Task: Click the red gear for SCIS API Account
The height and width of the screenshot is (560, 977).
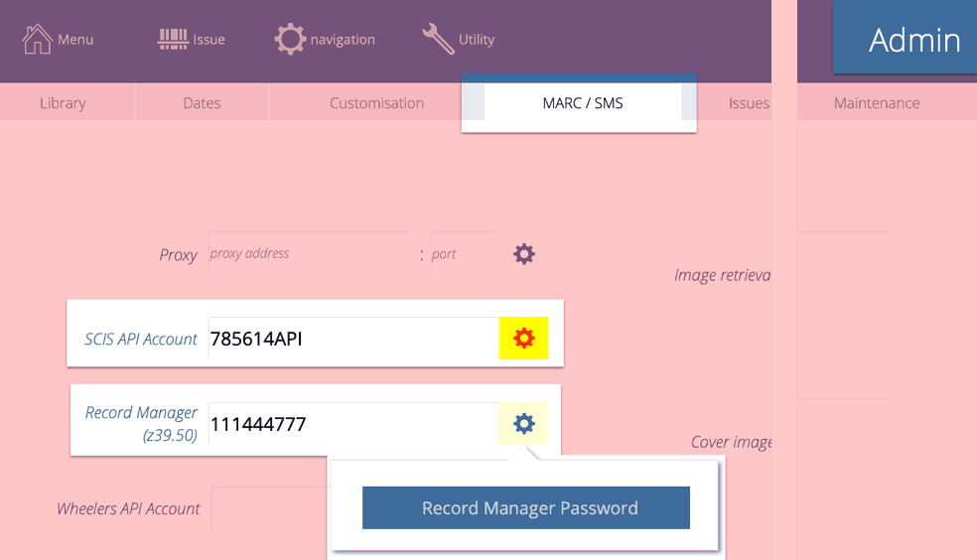Action: click(x=523, y=339)
